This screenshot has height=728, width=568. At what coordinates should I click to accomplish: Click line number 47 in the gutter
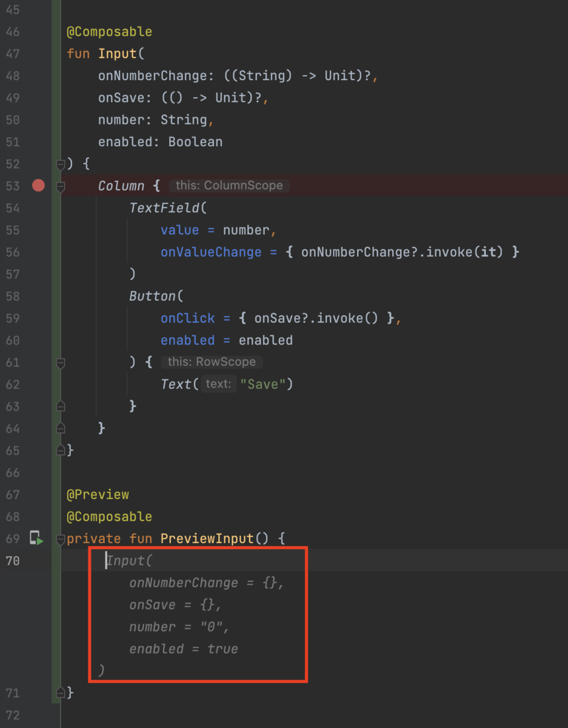click(13, 54)
